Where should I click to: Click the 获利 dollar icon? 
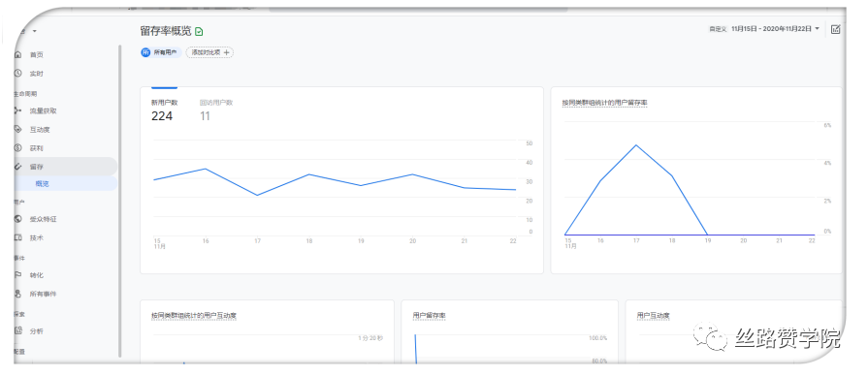click(x=18, y=148)
